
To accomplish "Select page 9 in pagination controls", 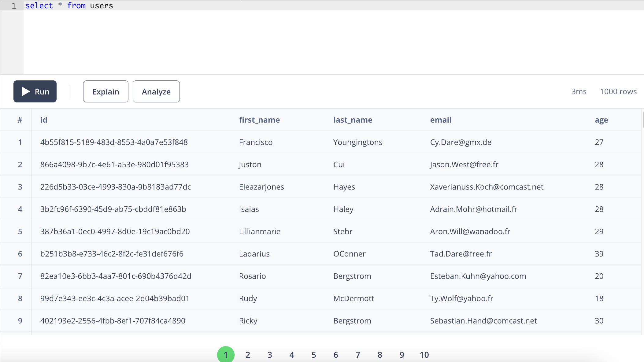I will (402, 354).
